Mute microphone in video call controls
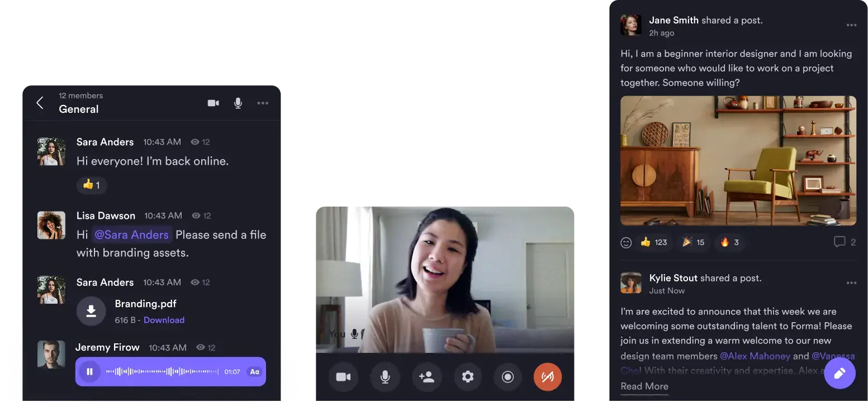This screenshot has width=868, height=402. [385, 377]
